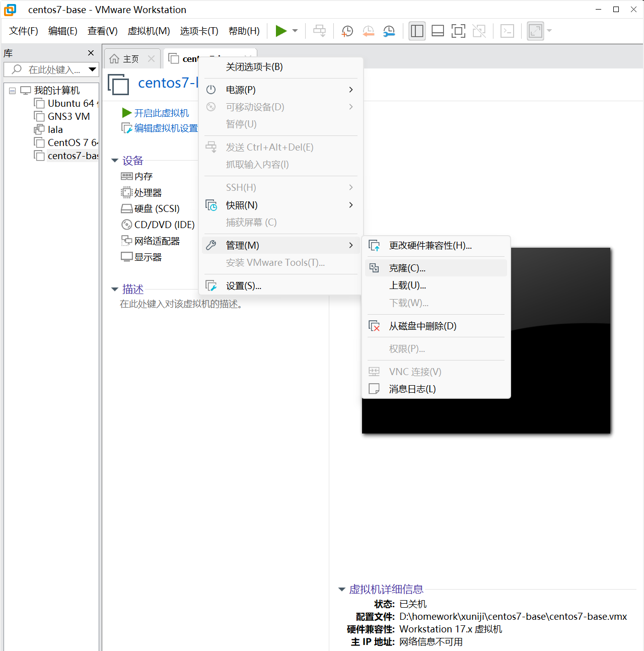Click the library search input field
Screen dimensions: 644x651
46,69
